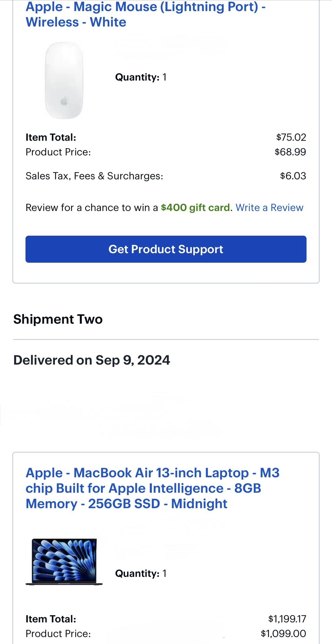Click the Item Total label in Shipment Two

(51, 619)
